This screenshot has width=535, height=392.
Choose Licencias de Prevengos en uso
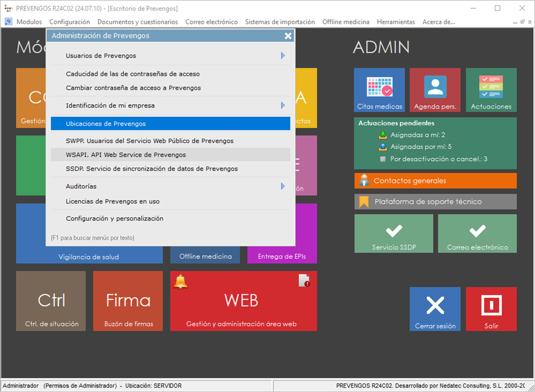[x=113, y=201]
